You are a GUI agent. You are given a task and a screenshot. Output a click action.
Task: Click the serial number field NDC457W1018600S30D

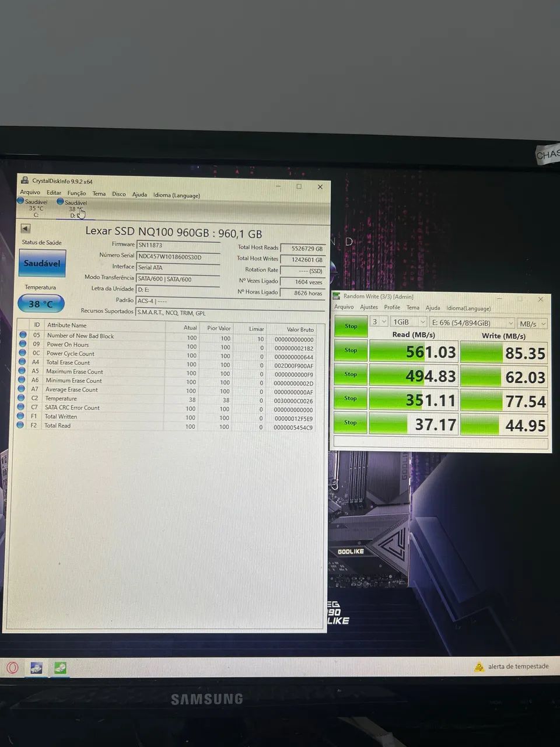pyautogui.click(x=178, y=256)
